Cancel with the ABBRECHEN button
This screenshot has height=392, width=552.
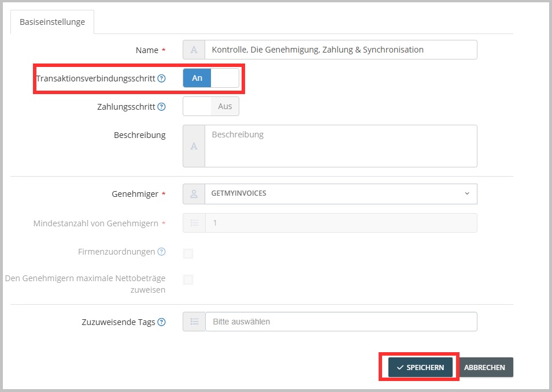point(484,367)
